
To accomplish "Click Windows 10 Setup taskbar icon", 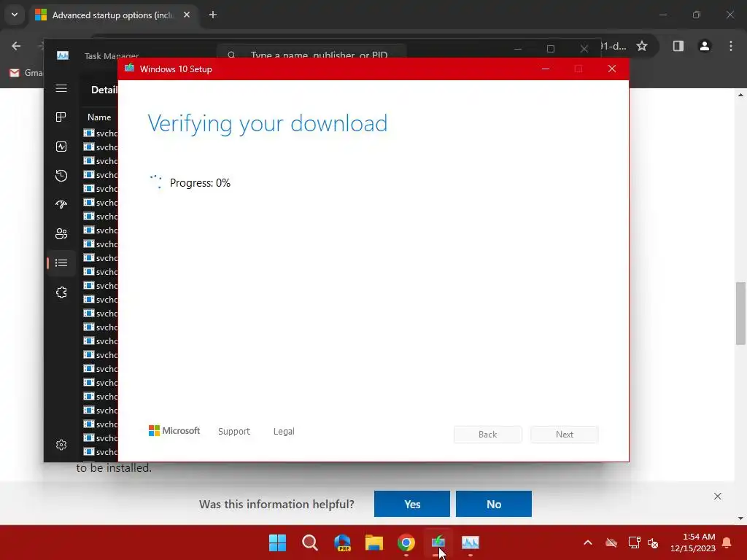I will (x=438, y=542).
